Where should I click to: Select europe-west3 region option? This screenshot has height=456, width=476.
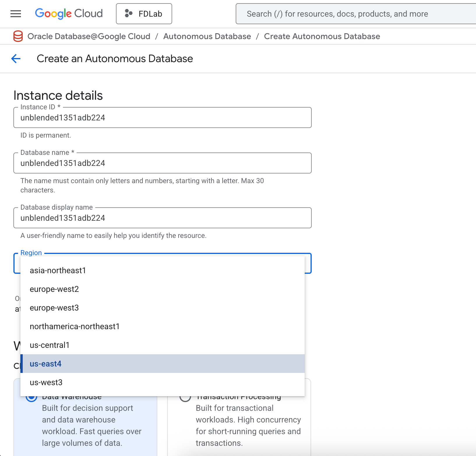[163, 308]
